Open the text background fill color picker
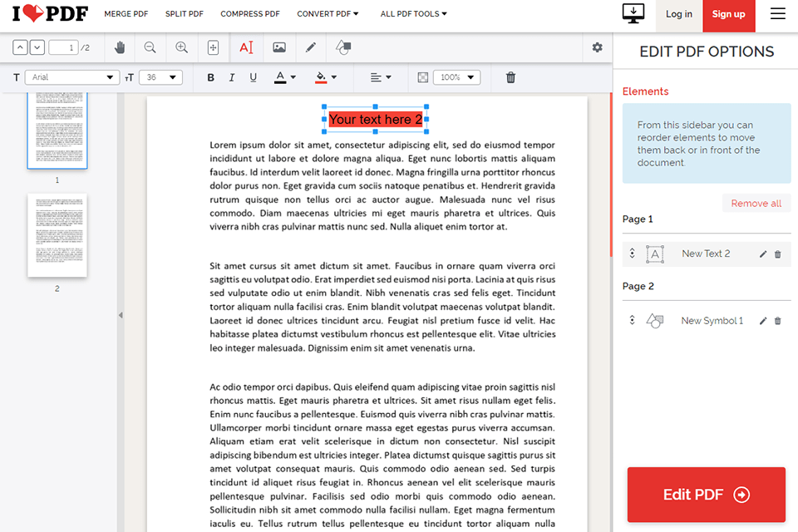798x532 pixels. (326, 77)
